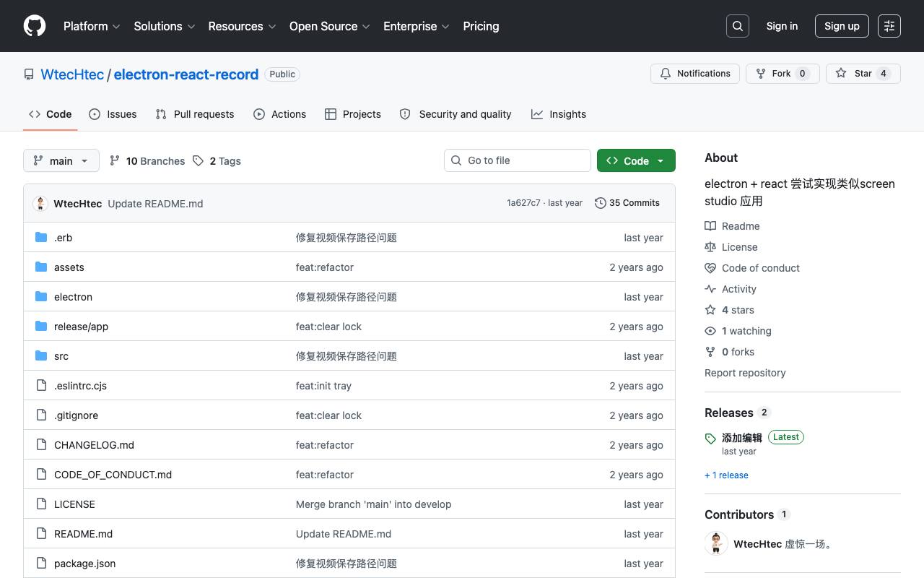
Task: Open the WtecHtec owner link in title
Action: (72, 74)
